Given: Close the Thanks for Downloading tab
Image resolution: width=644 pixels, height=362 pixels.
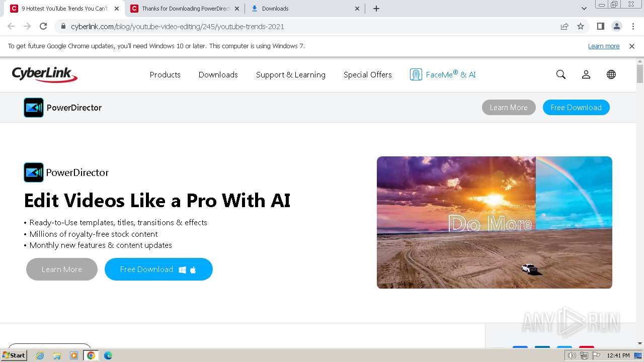Looking at the screenshot, I should pos(237,9).
